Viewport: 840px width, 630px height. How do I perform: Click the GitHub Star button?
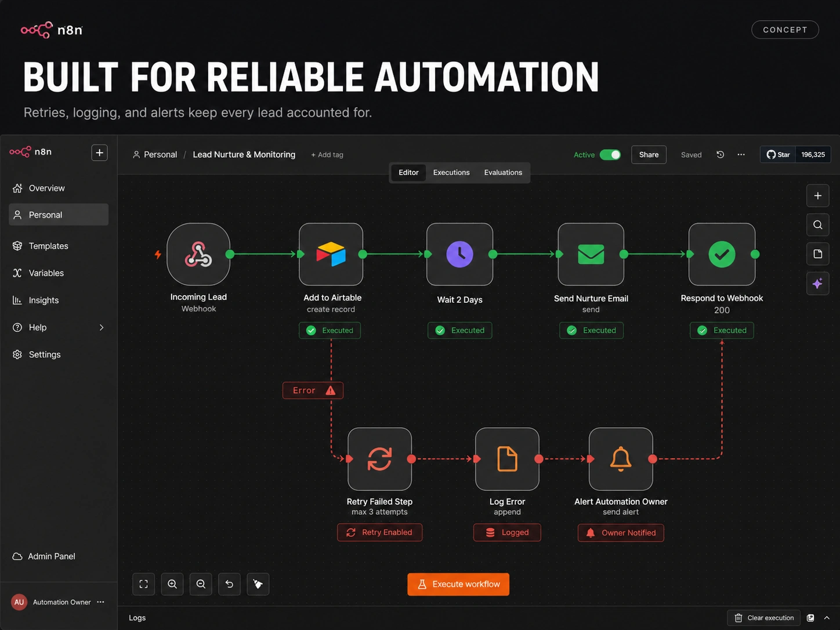click(778, 155)
